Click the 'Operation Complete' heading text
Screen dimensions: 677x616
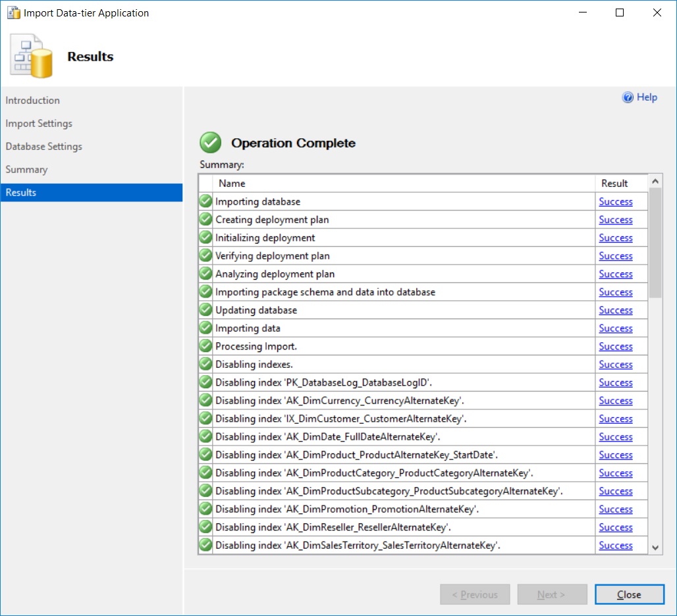[293, 143]
